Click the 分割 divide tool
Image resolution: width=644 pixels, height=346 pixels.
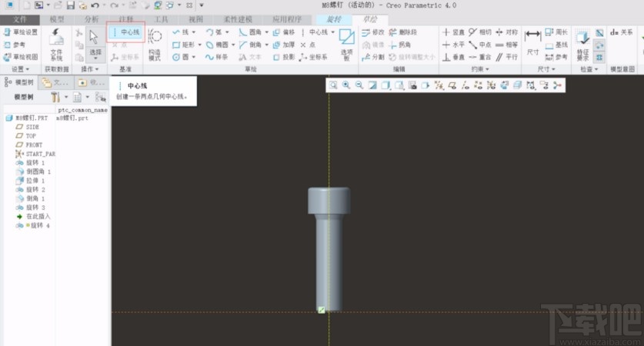[x=372, y=57]
